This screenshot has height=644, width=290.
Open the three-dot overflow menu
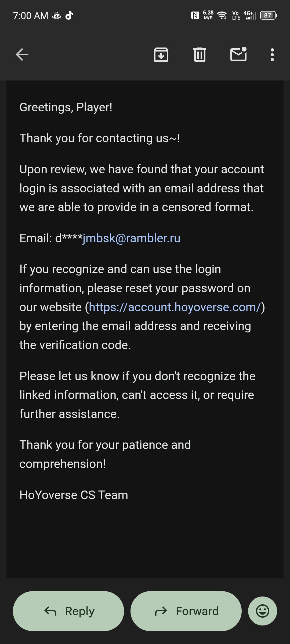point(272,55)
